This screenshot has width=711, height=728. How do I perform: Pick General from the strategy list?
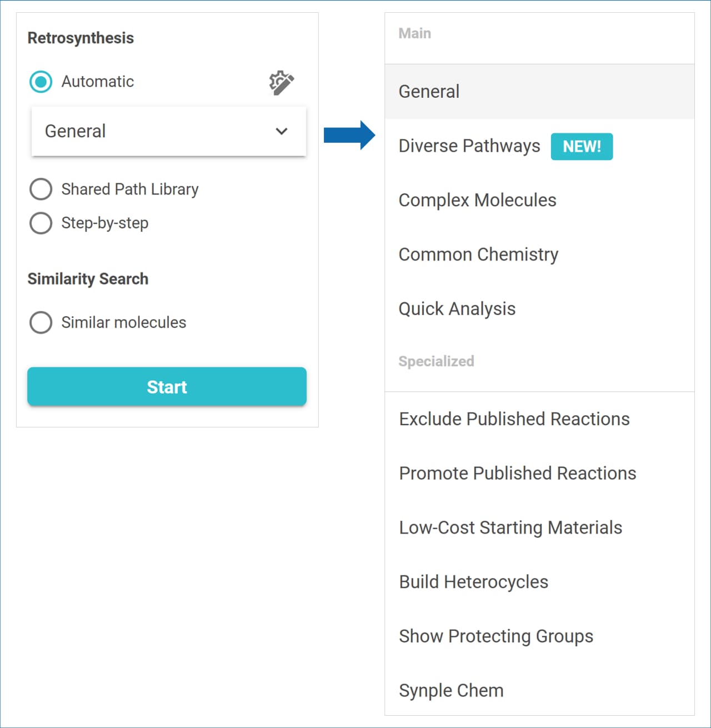pos(429,92)
